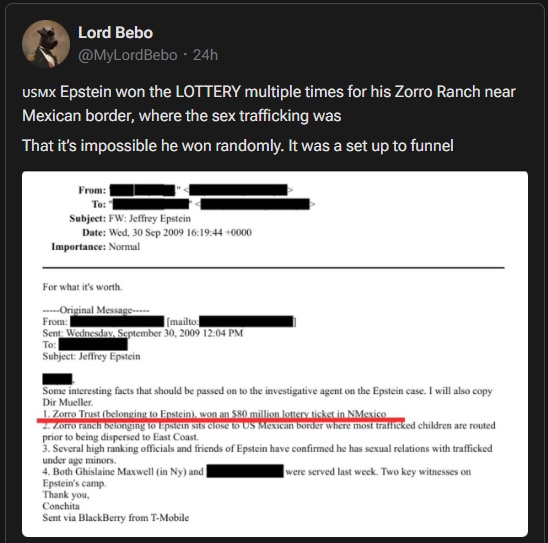
Task: Click the redacted sender name in From field
Action: (143, 190)
